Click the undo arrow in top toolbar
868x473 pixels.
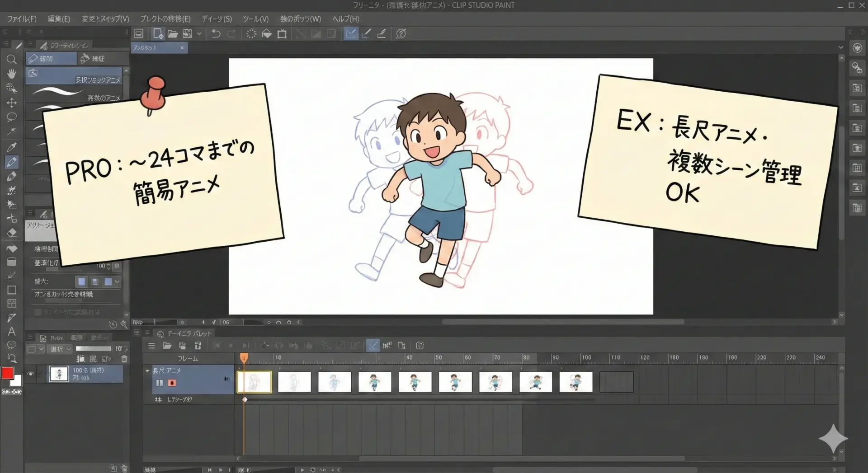click(216, 34)
